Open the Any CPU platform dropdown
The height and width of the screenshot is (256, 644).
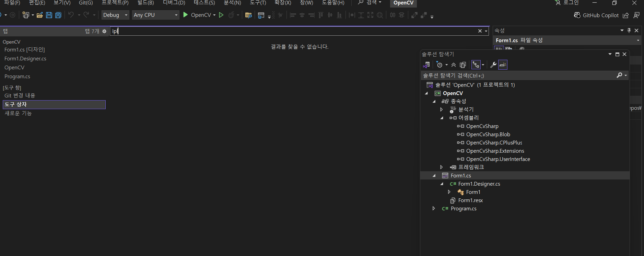click(156, 15)
